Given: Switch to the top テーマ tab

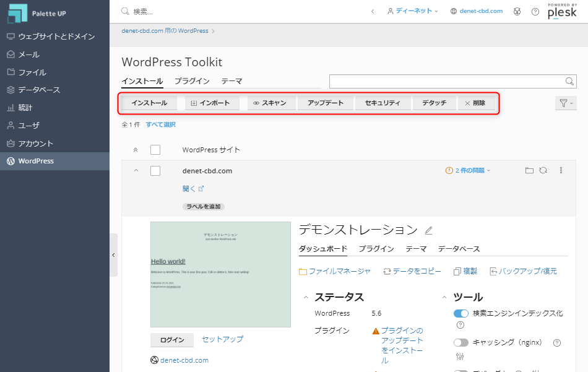Looking at the screenshot, I should (x=231, y=81).
